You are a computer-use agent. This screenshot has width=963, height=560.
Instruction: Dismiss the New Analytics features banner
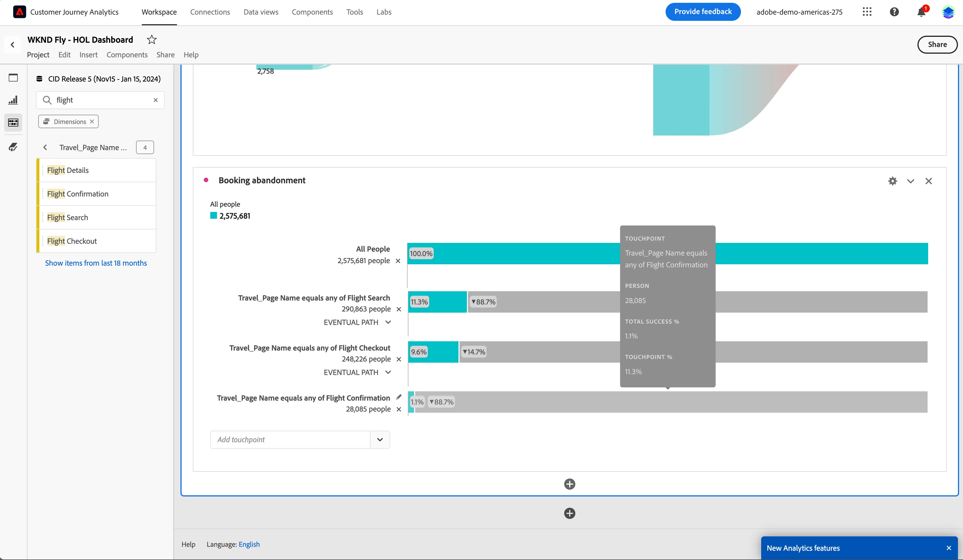click(x=949, y=548)
